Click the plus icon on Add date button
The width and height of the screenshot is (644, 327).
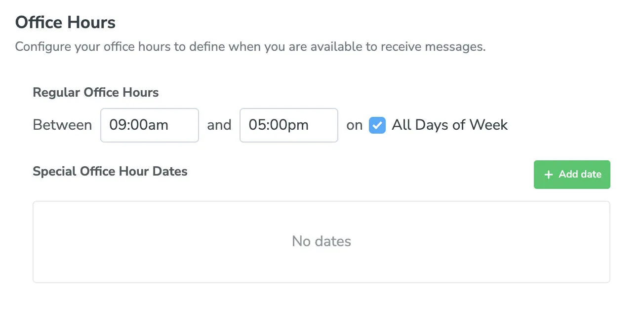tap(548, 174)
